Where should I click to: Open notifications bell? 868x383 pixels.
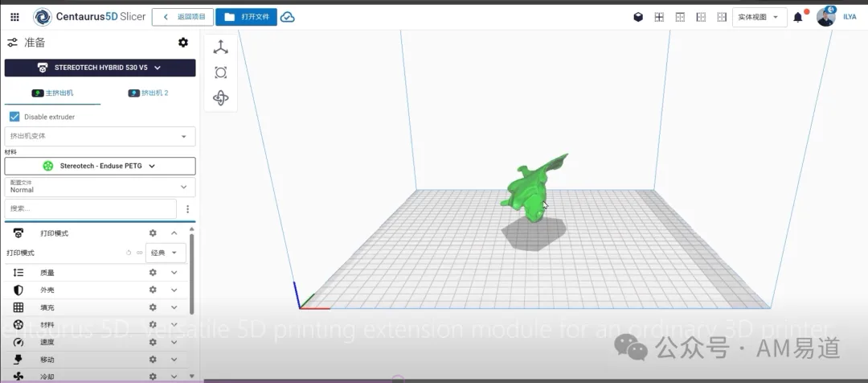tap(798, 17)
